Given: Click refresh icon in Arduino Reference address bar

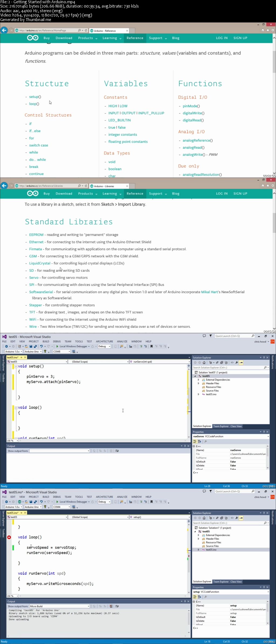Looking at the screenshot, I should click(86, 30).
